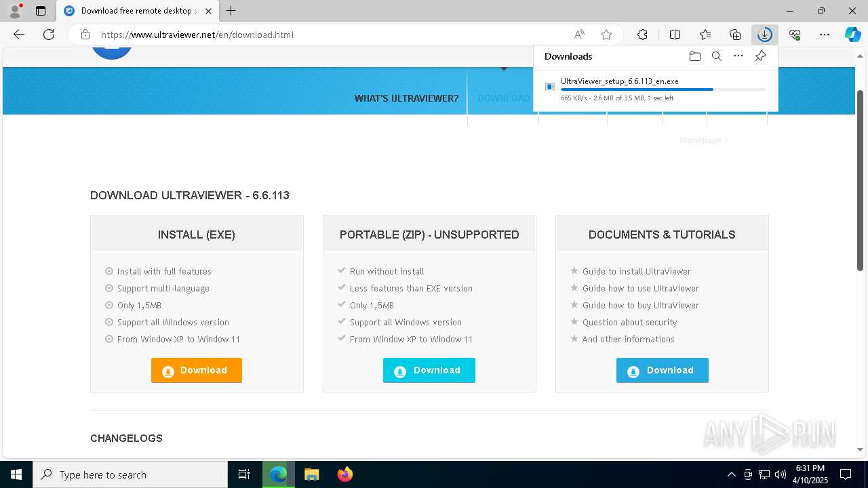The width and height of the screenshot is (868, 488).
Task: Download the INSTALL (EXE) version
Action: pyautogui.click(x=197, y=370)
